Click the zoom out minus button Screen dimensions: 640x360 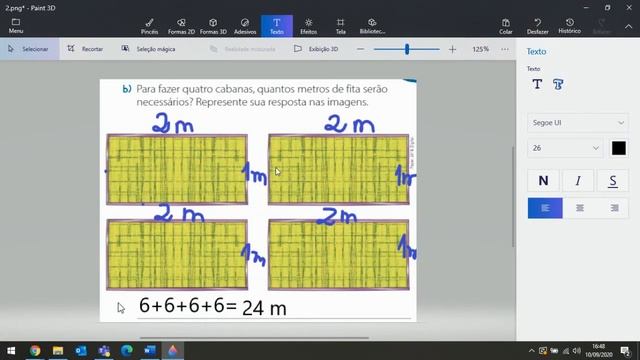(360, 49)
